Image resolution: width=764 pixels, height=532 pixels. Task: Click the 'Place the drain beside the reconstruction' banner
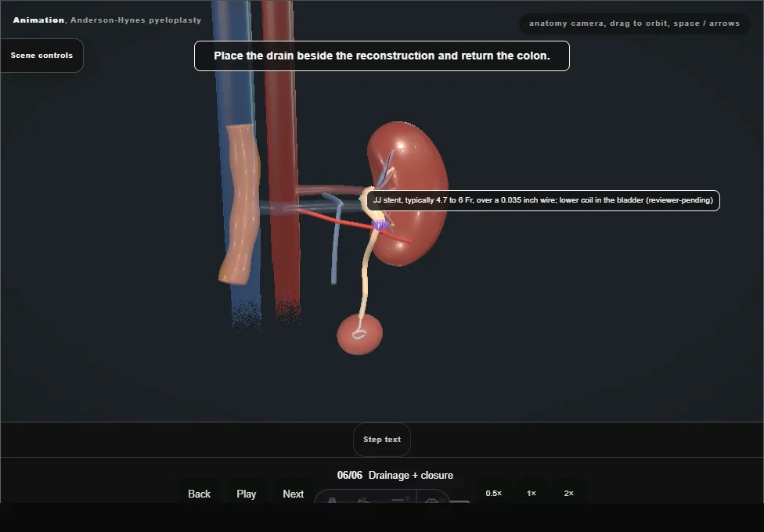[x=382, y=56]
